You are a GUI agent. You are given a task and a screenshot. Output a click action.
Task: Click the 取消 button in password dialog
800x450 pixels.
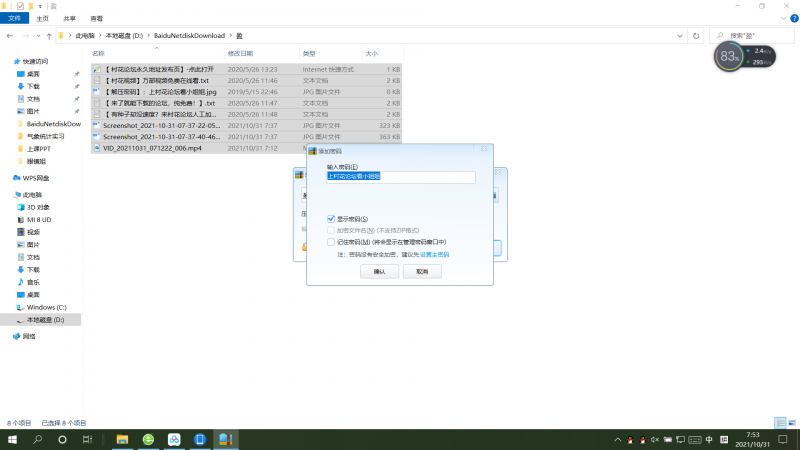(x=422, y=271)
